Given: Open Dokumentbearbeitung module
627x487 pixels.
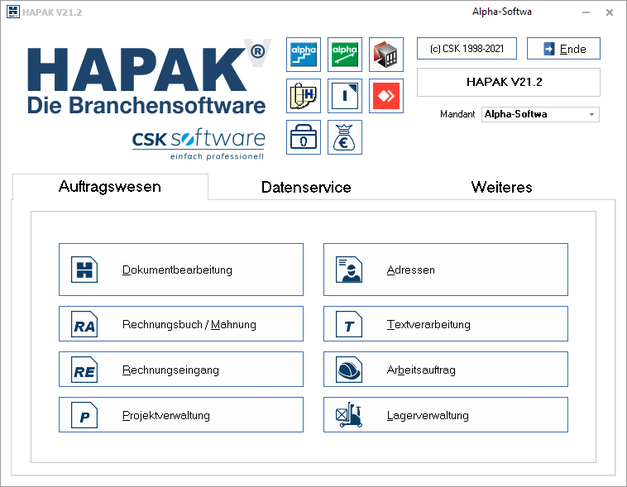Looking at the screenshot, I should tap(181, 269).
